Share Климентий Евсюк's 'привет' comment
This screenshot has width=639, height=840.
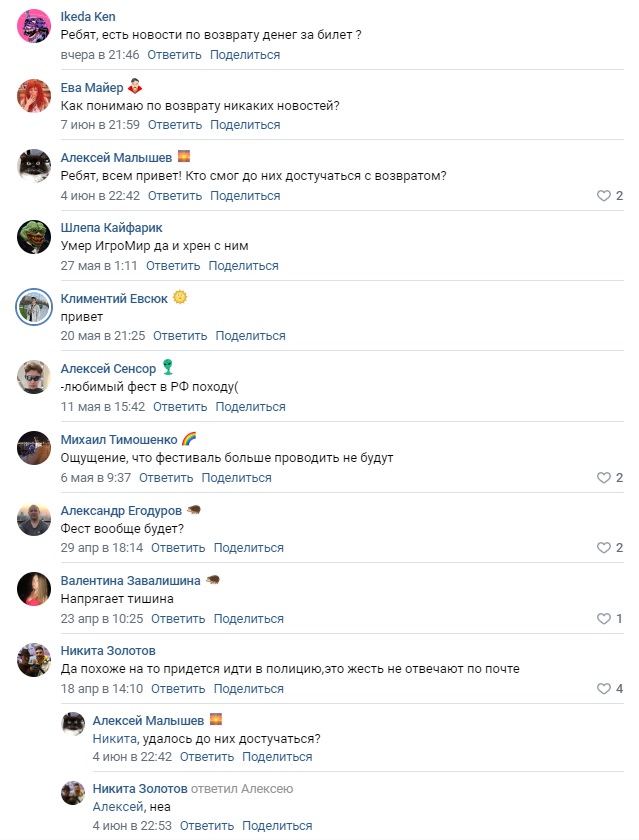pos(250,336)
